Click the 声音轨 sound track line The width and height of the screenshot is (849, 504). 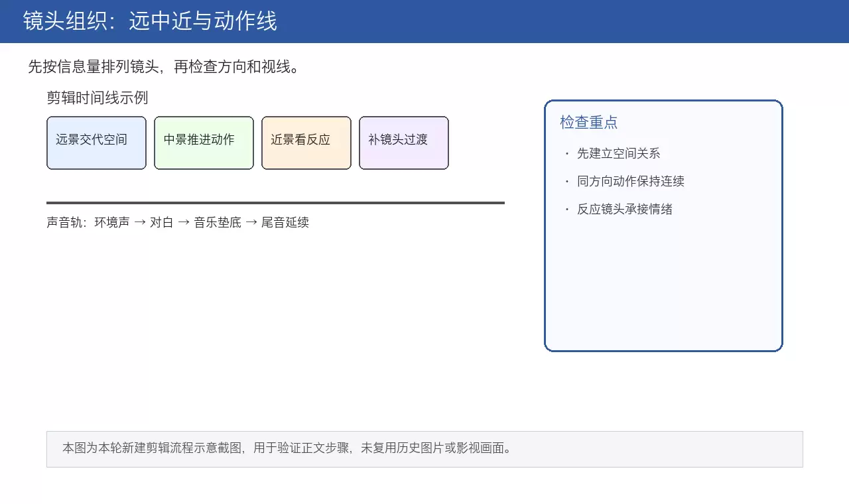[178, 222]
